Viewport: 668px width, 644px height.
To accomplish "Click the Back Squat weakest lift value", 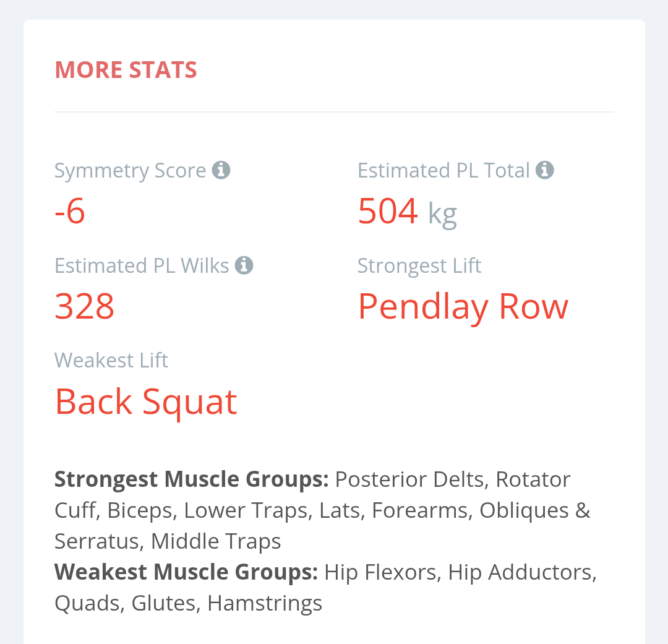I will coord(146,401).
